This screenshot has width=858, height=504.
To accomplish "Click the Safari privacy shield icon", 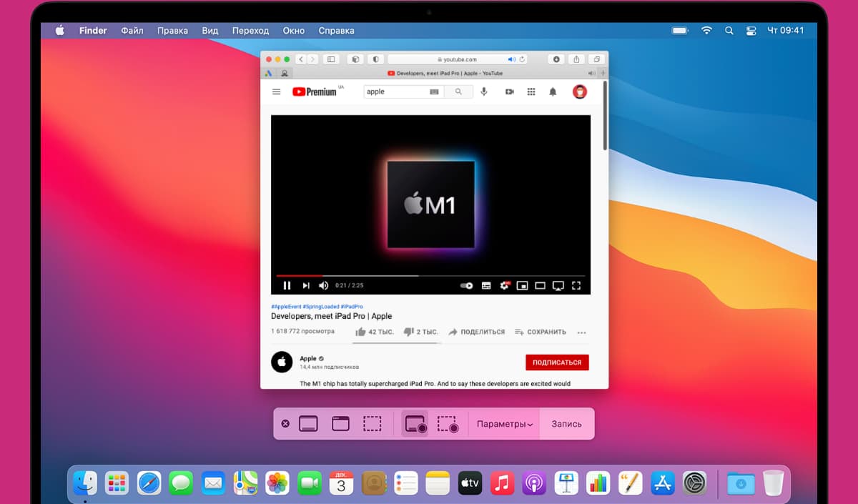I will 376,59.
